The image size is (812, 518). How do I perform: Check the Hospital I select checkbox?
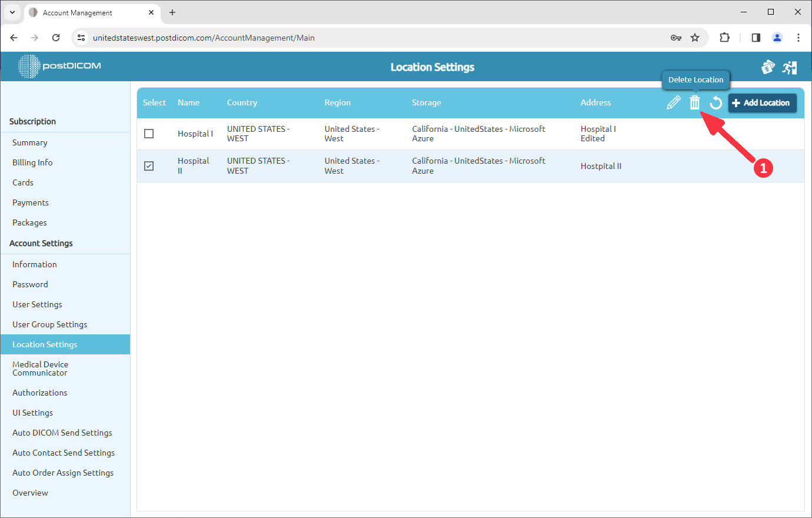click(x=149, y=134)
